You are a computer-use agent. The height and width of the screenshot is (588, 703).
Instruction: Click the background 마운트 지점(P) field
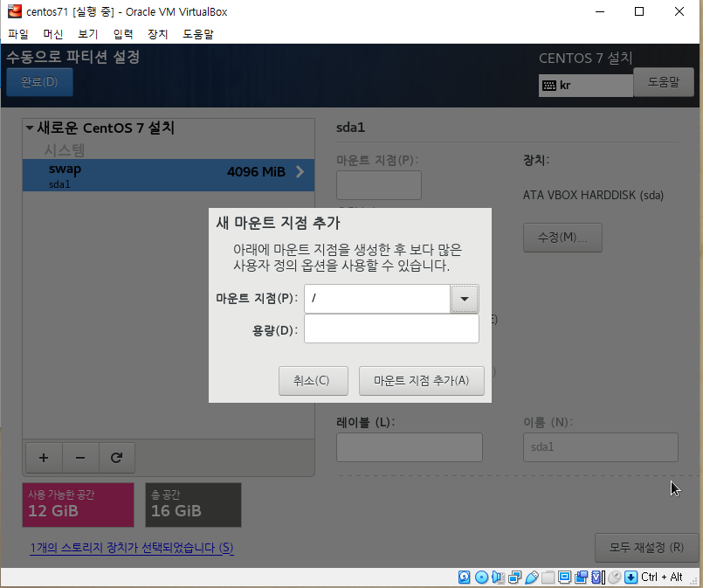point(379,185)
